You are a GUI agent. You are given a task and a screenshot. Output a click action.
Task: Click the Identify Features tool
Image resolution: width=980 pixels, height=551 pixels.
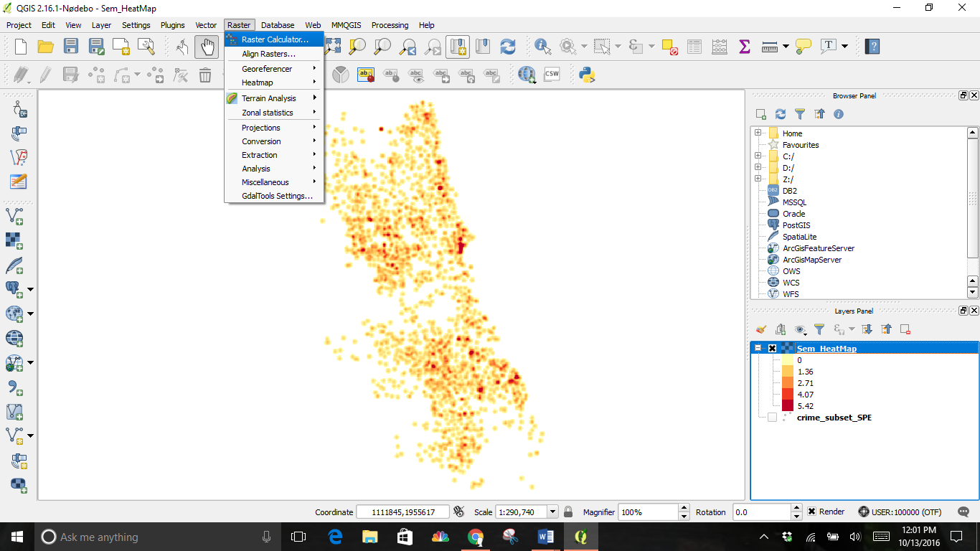click(543, 47)
